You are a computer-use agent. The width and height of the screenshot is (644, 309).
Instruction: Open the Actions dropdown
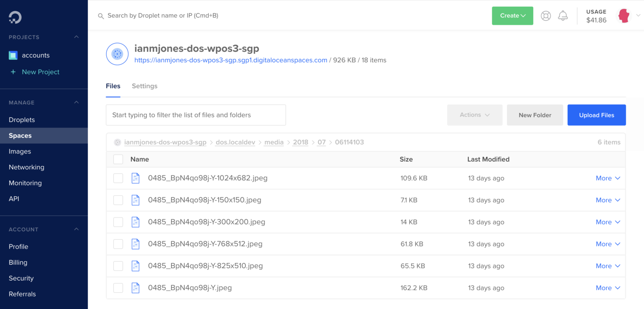click(475, 115)
